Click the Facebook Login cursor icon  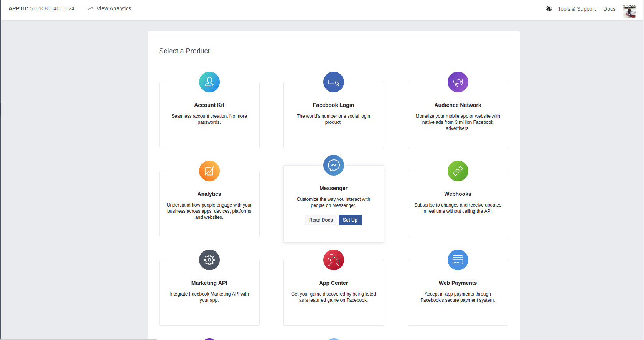coord(334,82)
